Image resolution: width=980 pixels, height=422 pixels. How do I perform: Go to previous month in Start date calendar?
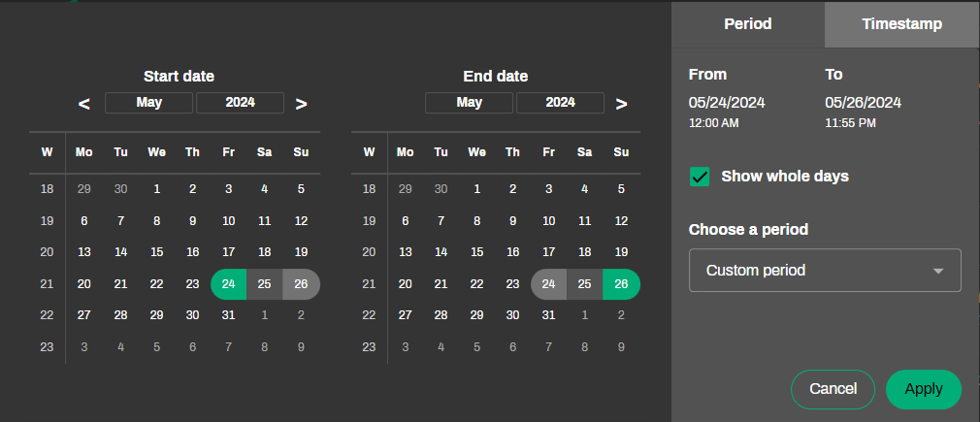(x=84, y=104)
